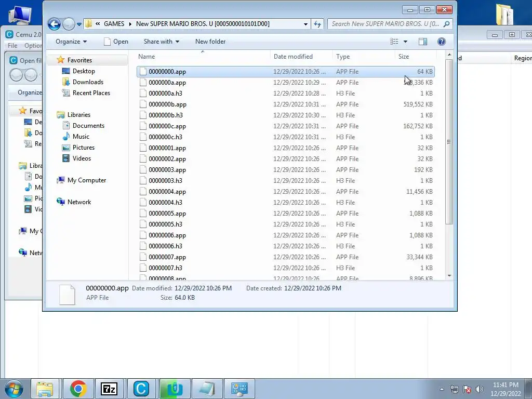Select file 00000001.app
532x399 pixels.
(x=286, y=148)
